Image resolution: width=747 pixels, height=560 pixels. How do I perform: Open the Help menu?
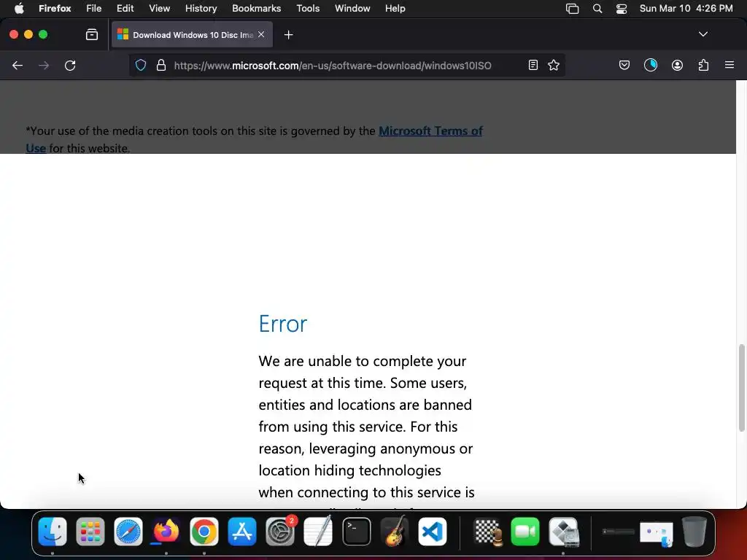(x=395, y=9)
